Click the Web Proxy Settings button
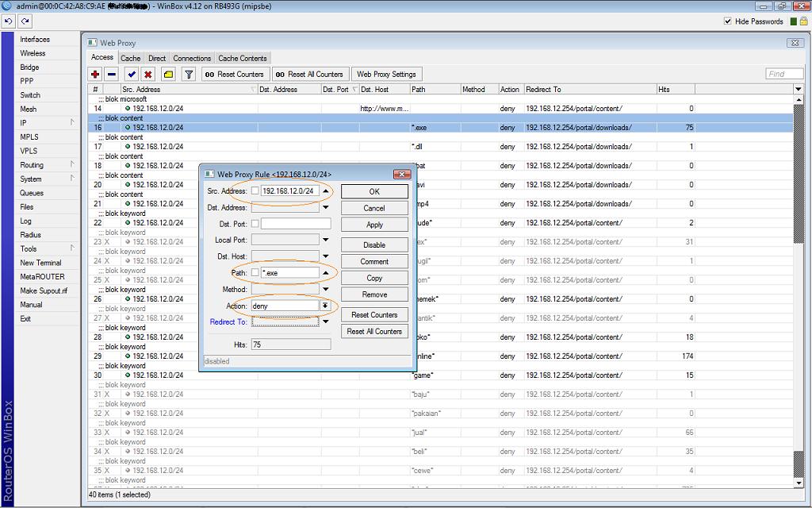The width and height of the screenshot is (812, 508). 386,74
